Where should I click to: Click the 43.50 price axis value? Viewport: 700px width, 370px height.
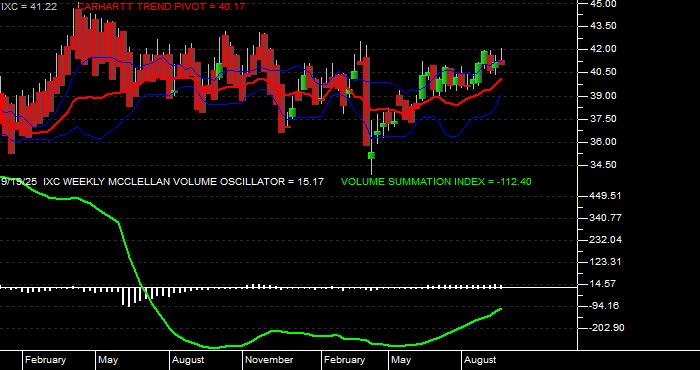pyautogui.click(x=603, y=26)
